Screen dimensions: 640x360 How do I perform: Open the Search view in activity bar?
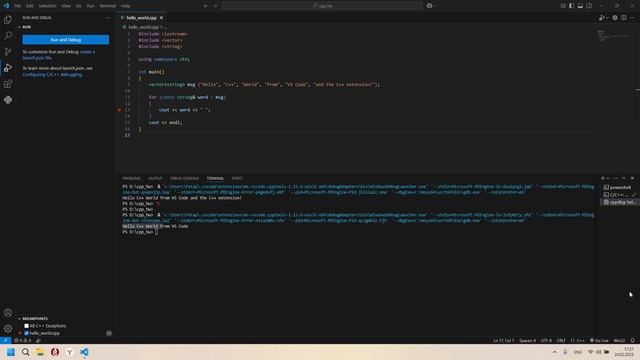click(8, 36)
